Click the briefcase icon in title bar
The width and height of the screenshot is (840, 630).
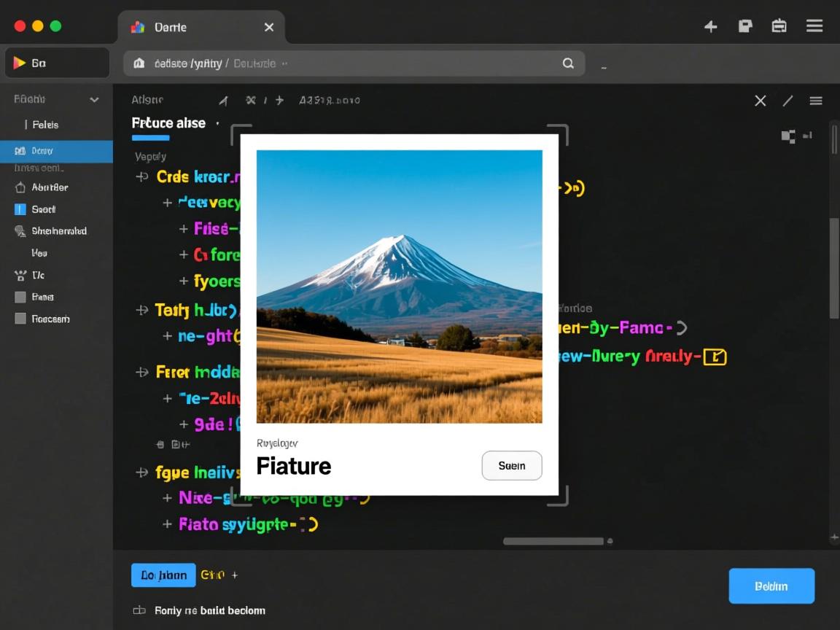pos(779,26)
